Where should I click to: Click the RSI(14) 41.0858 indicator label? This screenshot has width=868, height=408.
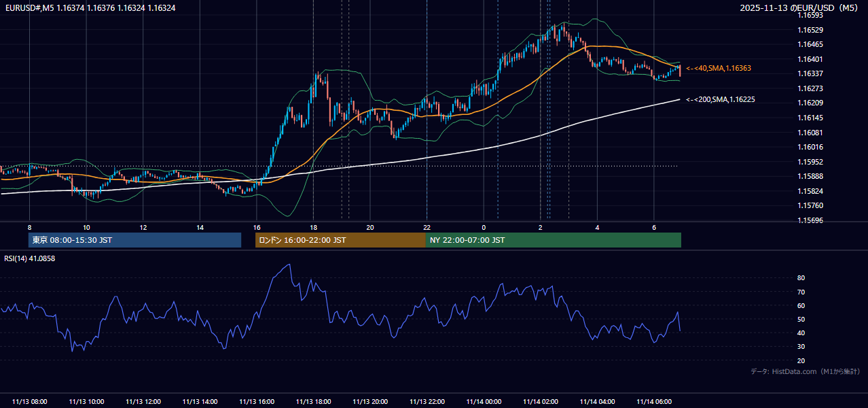[30, 258]
